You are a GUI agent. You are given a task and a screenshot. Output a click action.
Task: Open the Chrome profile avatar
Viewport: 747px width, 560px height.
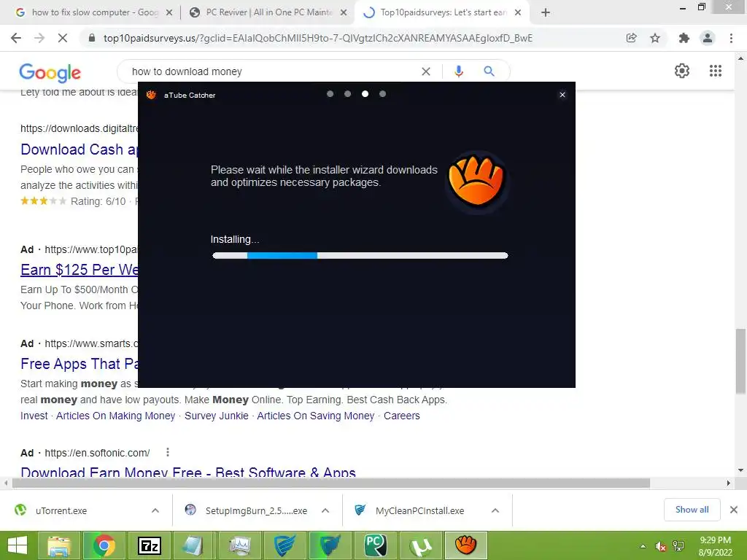click(x=708, y=38)
